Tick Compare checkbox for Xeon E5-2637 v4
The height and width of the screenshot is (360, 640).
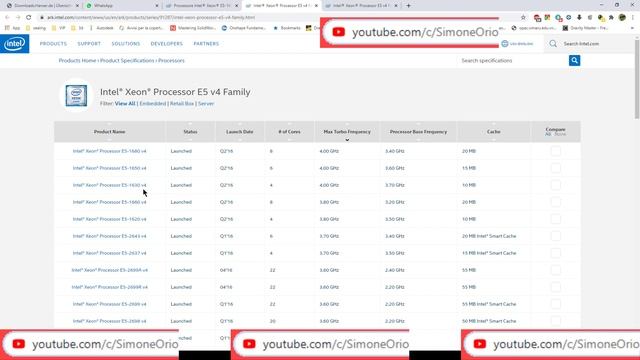(556, 253)
